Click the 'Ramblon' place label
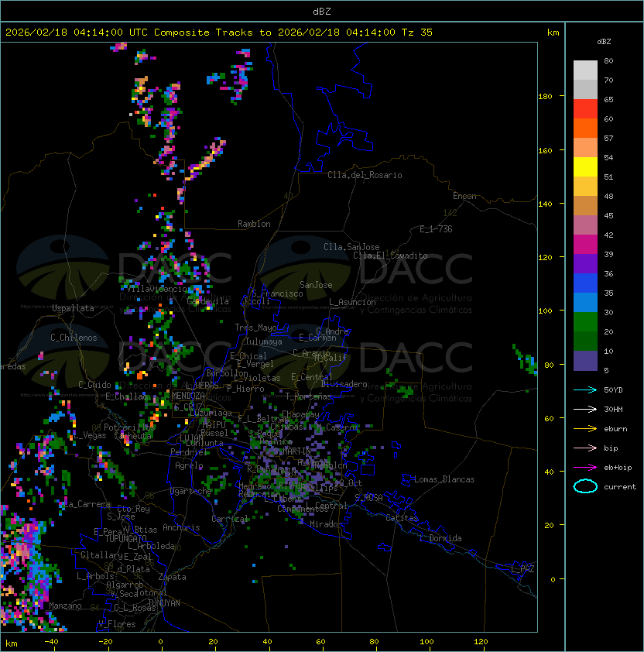Image resolution: width=644 pixels, height=652 pixels. (x=254, y=224)
